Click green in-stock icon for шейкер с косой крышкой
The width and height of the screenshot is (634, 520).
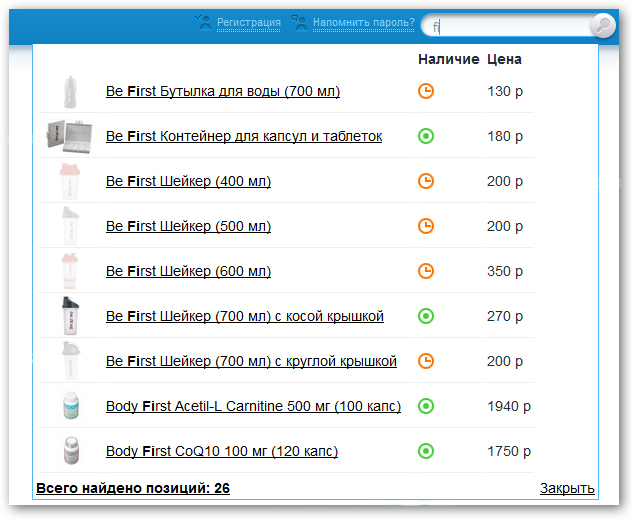(426, 315)
